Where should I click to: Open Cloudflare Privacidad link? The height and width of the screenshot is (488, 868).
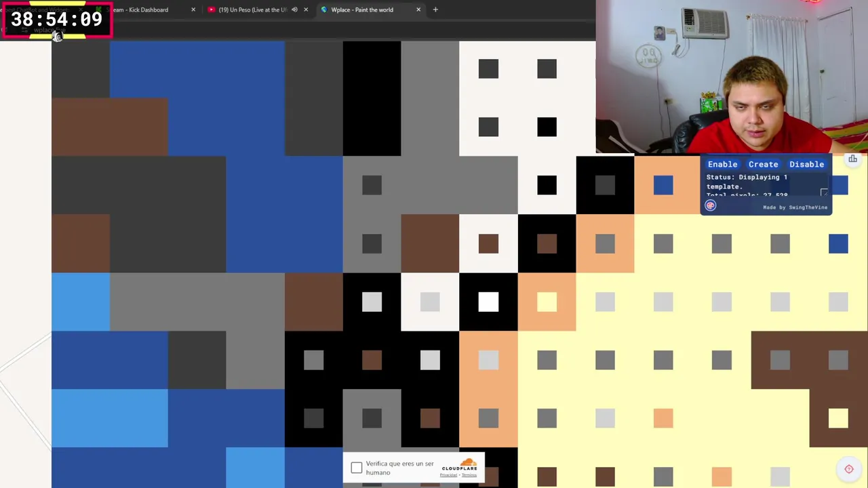(x=448, y=475)
